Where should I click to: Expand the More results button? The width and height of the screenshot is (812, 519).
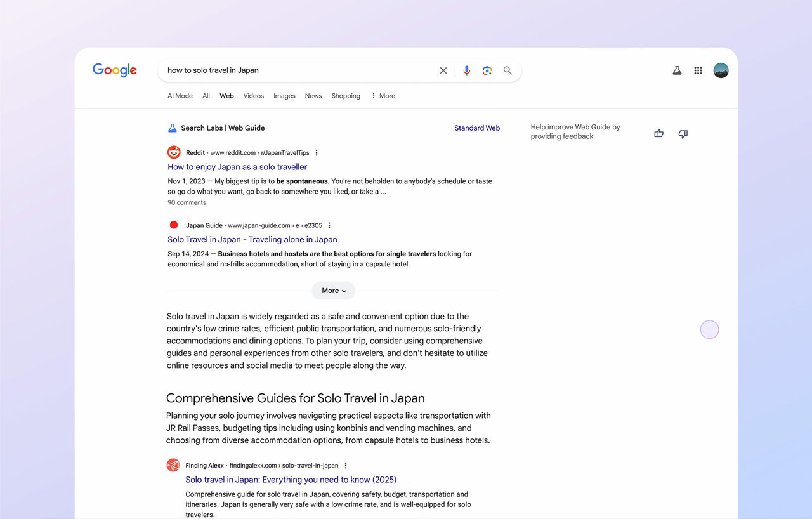click(x=333, y=291)
